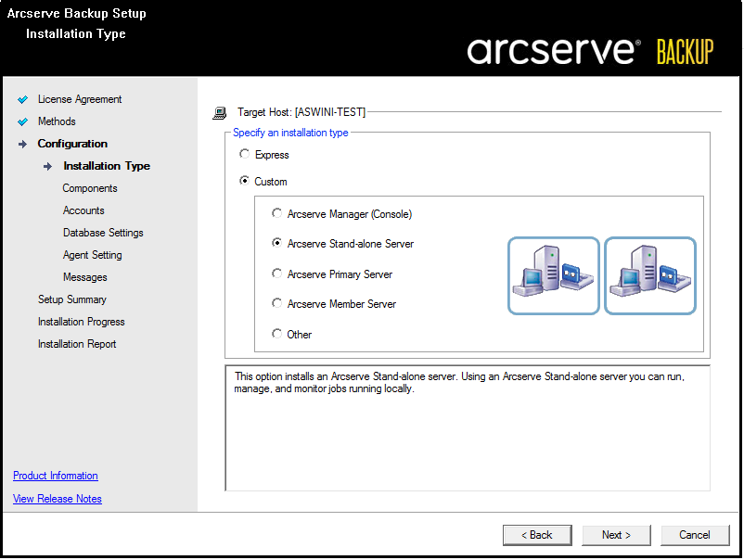The width and height of the screenshot is (744, 560).
Task: Click the Target Host computer icon
Action: [220, 113]
